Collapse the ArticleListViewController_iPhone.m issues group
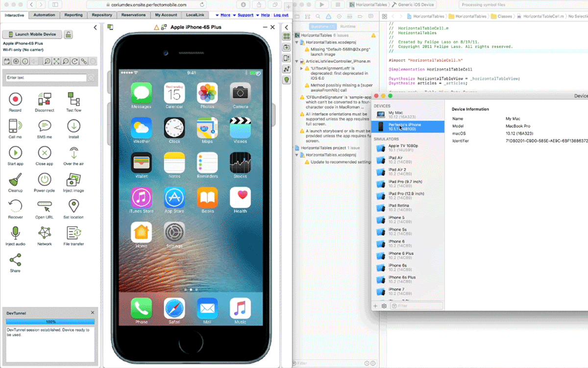Screen dimensions: 588x368 [x=297, y=61]
